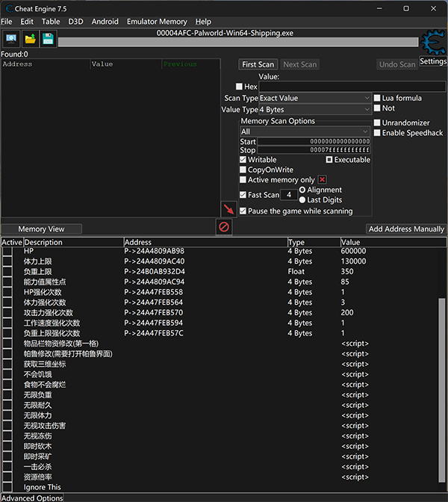Toggle the Hex checkbox
The image size is (448, 502).
[239, 87]
